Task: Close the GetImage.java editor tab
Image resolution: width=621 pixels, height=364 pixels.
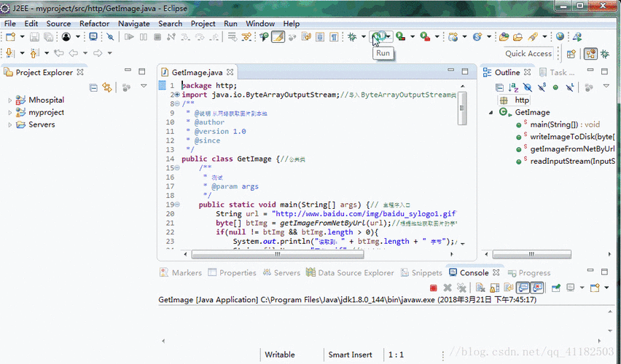Action: pos(230,72)
